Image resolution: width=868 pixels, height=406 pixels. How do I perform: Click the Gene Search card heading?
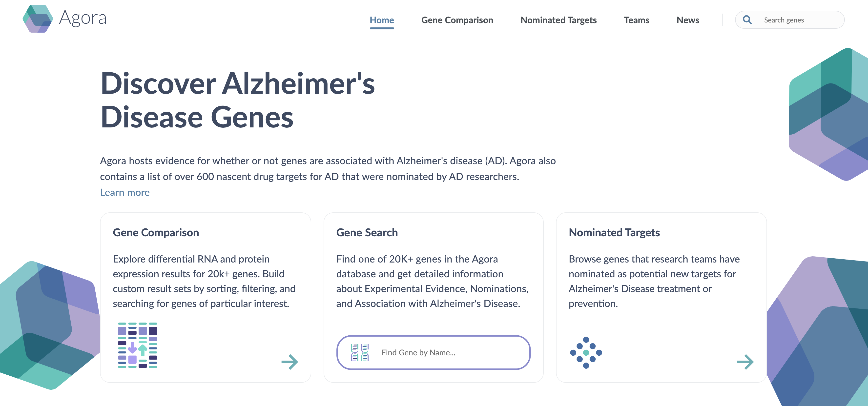point(367,232)
